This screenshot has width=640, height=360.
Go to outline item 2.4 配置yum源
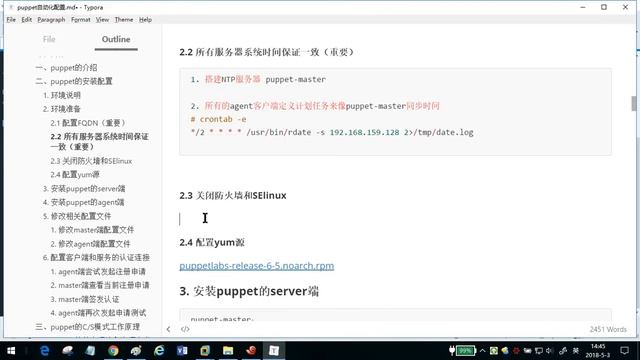coord(75,175)
